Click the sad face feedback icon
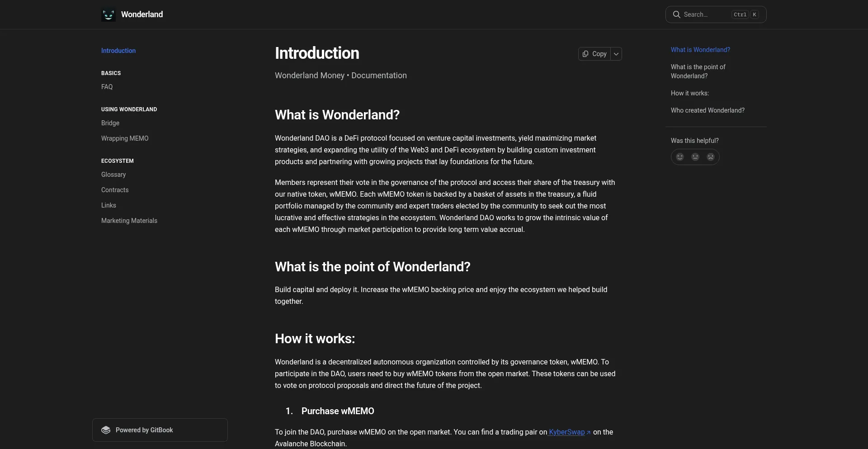 tap(711, 157)
